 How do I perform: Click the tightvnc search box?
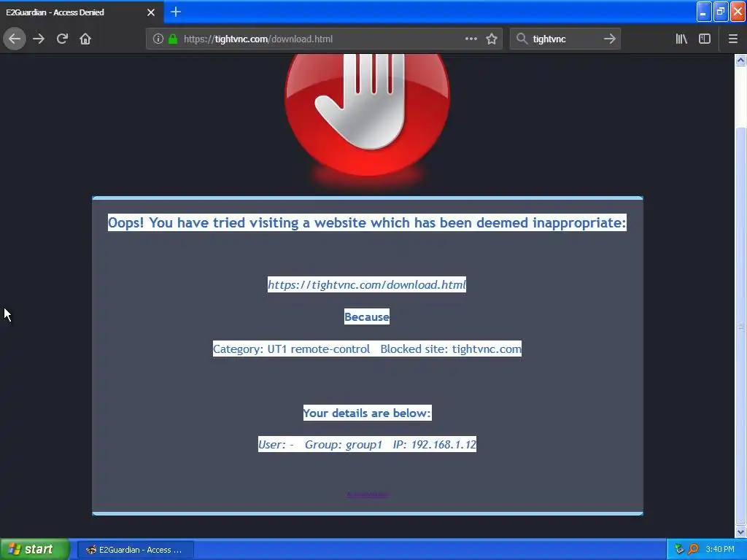click(565, 39)
